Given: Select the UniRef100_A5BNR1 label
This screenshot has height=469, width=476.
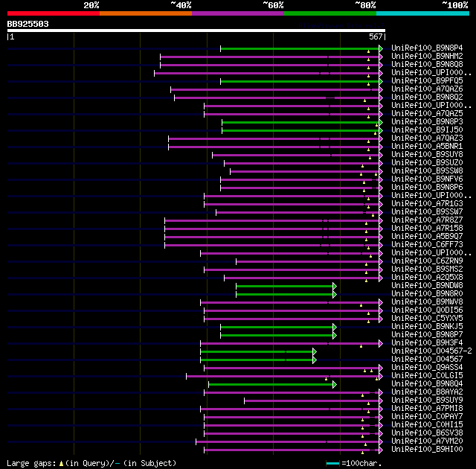Looking at the screenshot, I should click(427, 147).
